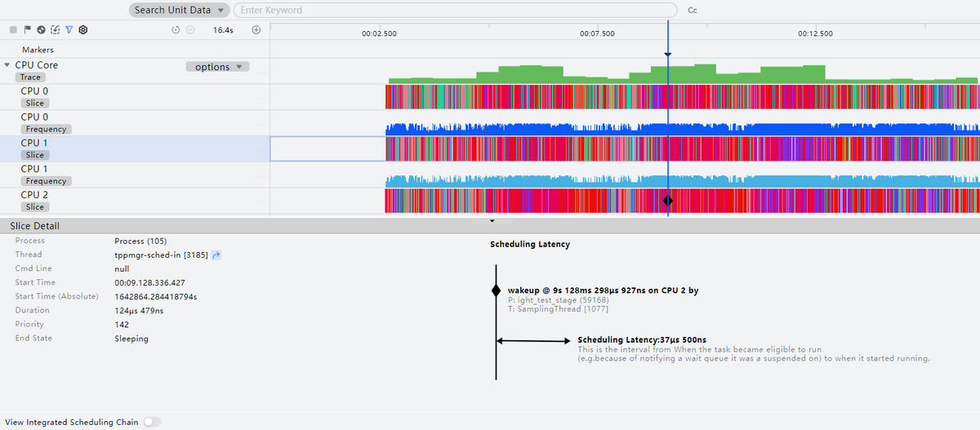Zoom in with the plus icon

256,29
